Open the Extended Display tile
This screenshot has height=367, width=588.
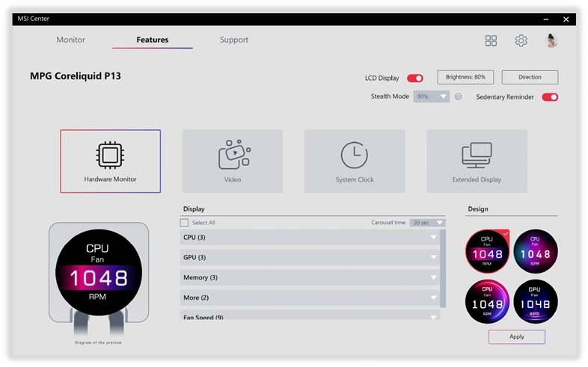tap(477, 161)
